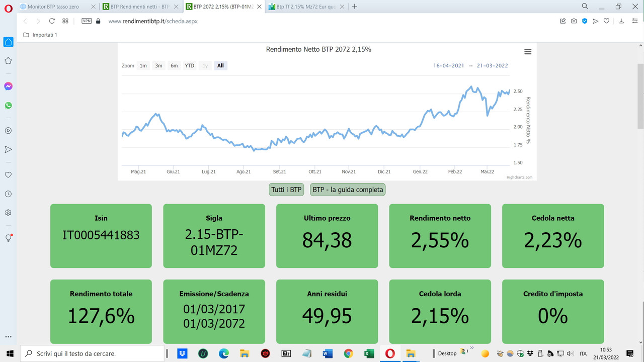
Task: Open WhatsApp from the Opera sidebar
Action: point(8,105)
